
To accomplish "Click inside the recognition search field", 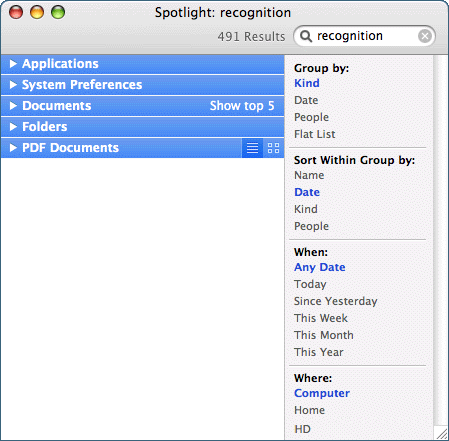I will 364,36.
